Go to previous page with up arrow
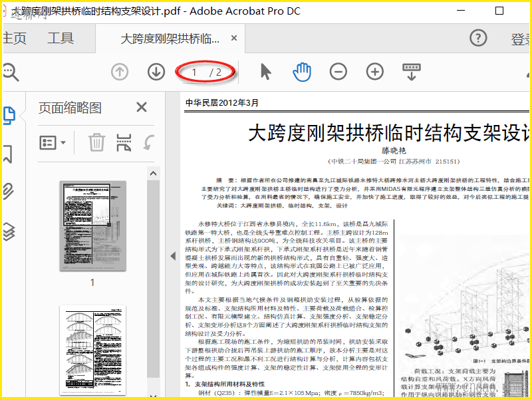Viewport: 532px width, 399px height. tap(120, 72)
